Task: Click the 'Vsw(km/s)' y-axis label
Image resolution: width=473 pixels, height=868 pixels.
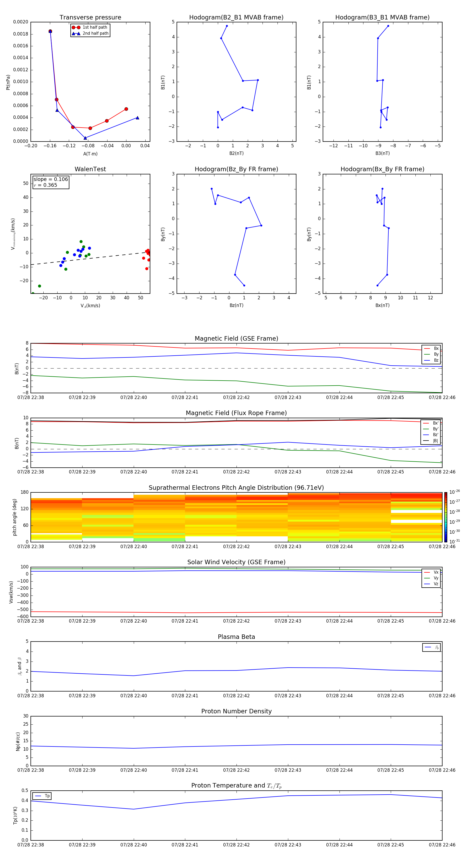Action: coord(11,592)
